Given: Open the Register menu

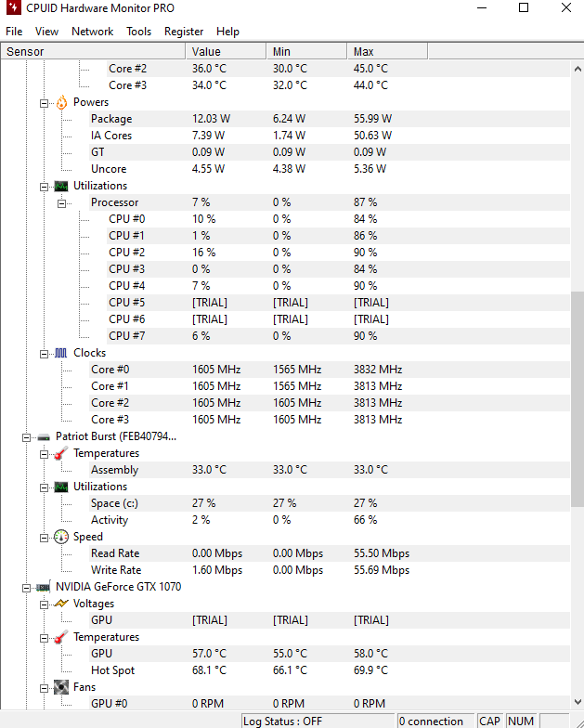Looking at the screenshot, I should click(184, 32).
